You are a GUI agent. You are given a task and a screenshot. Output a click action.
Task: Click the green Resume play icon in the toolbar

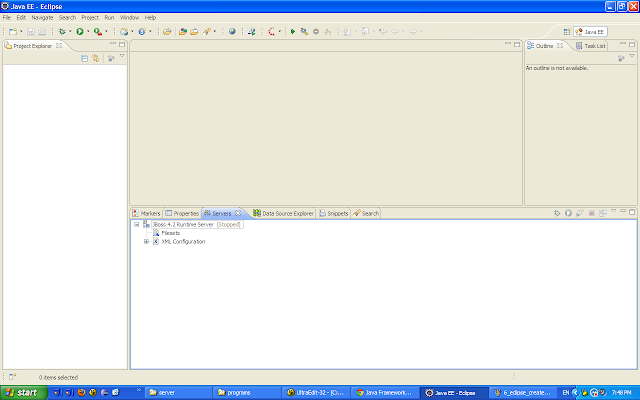coord(293,31)
